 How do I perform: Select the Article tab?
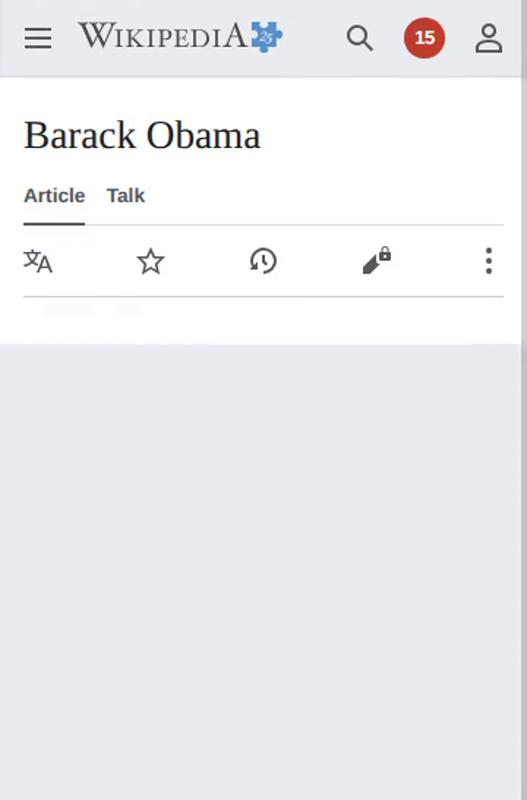click(54, 196)
